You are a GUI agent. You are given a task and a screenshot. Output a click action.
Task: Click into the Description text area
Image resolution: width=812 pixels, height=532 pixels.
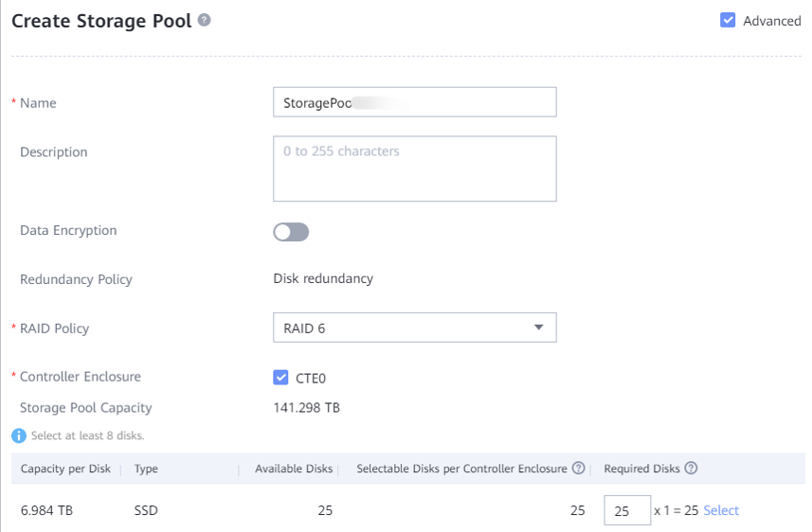pos(414,168)
